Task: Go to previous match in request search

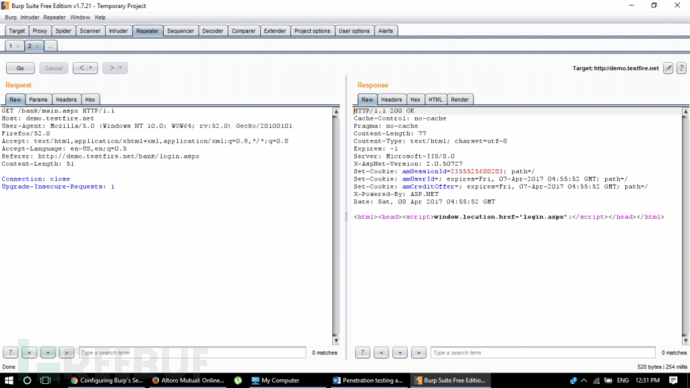Action: 29,352
